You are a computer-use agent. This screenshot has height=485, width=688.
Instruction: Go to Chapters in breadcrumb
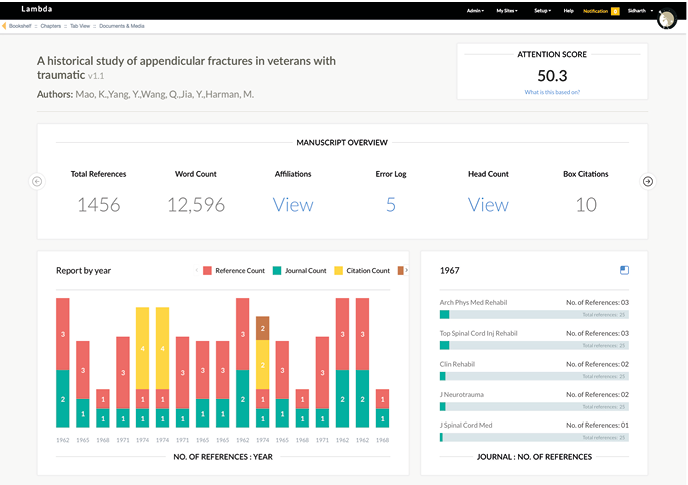51,24
